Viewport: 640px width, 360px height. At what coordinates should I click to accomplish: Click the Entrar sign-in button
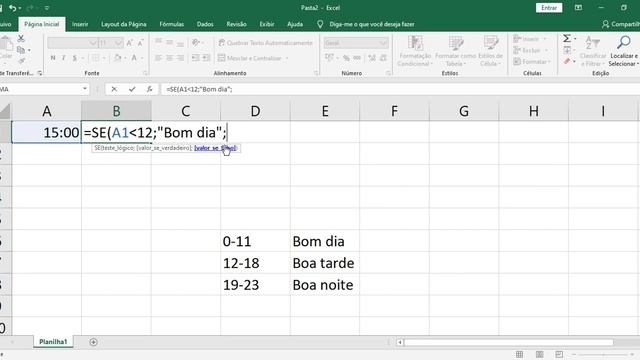click(549, 8)
